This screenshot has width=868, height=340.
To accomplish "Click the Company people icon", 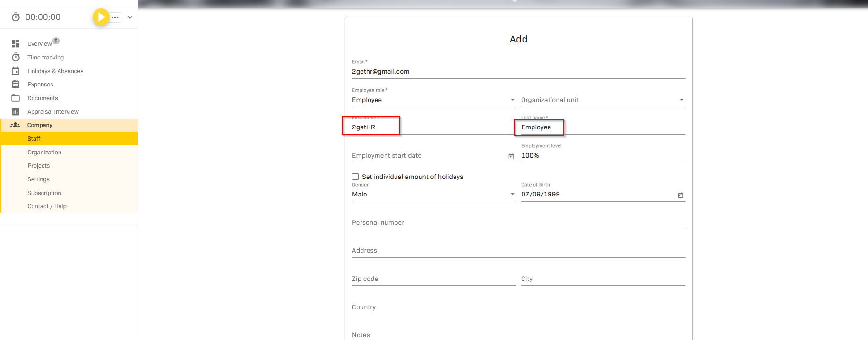I will coord(16,125).
